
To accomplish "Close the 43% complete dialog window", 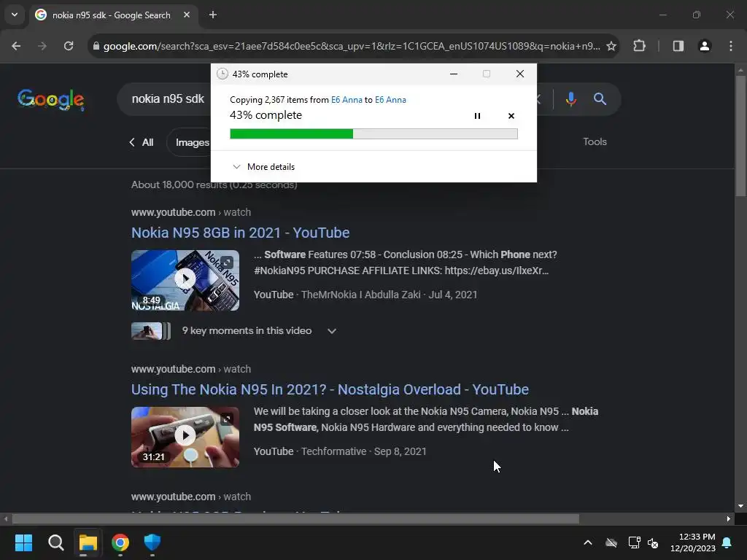I will 519,74.
